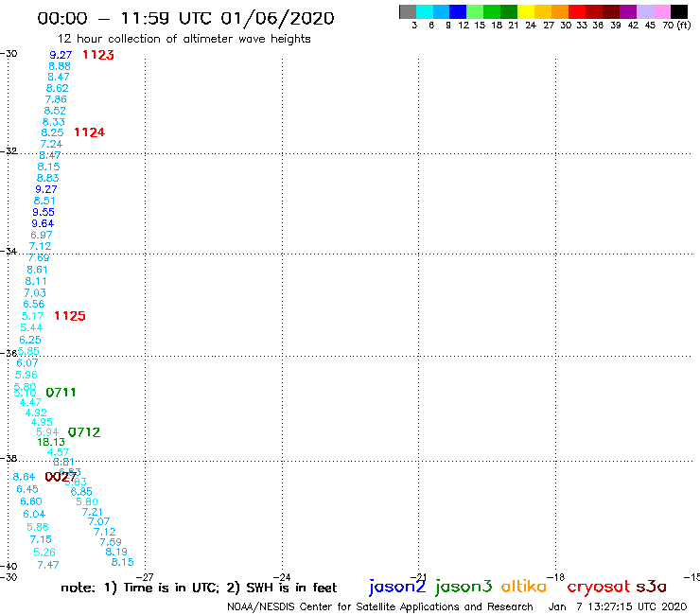The height and width of the screenshot is (615, 700).
Task: Click the '12 hour collection' subtitle
Action: pyautogui.click(x=184, y=39)
